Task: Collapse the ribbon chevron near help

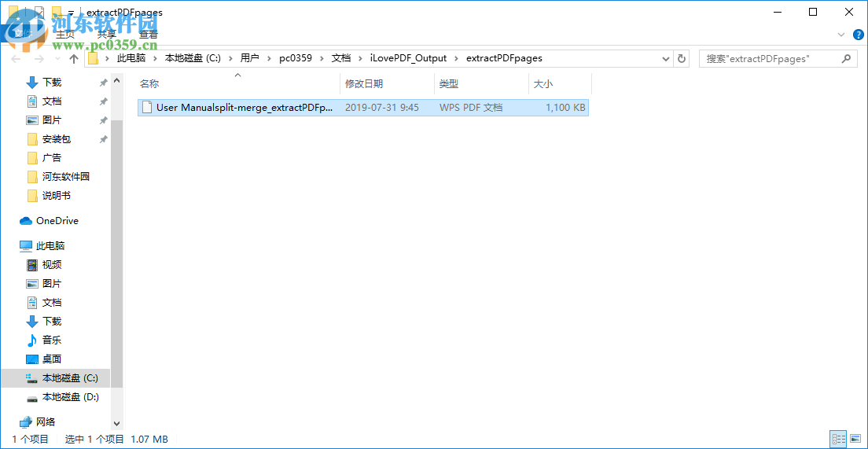Action: point(841,35)
